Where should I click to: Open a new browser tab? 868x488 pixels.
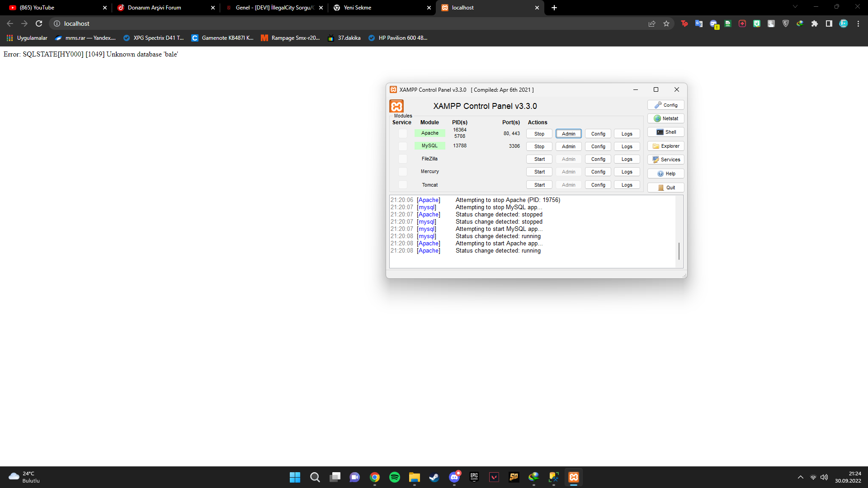[x=554, y=8]
